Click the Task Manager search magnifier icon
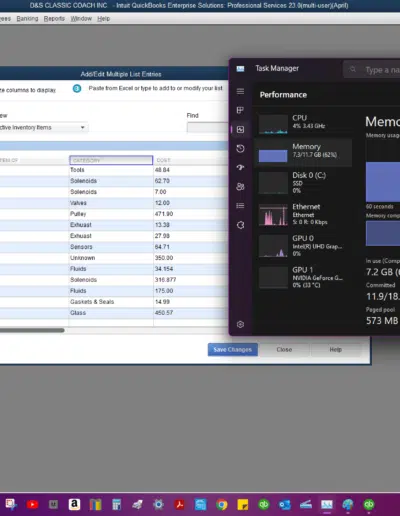 point(352,69)
